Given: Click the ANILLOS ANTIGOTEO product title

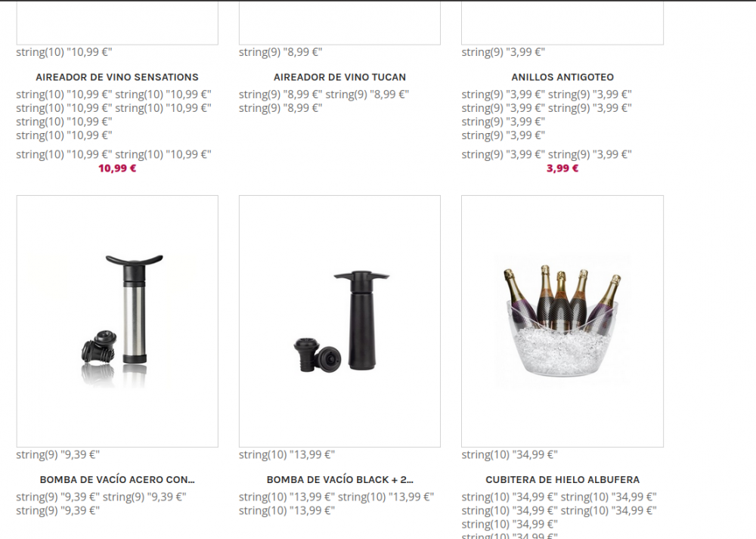Looking at the screenshot, I should point(562,77).
